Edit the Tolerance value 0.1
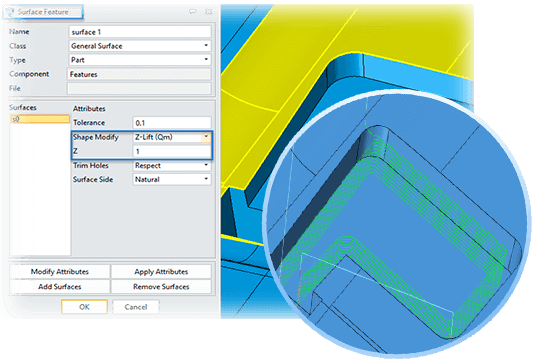Image resolution: width=533 pixels, height=360 pixels. (172, 123)
